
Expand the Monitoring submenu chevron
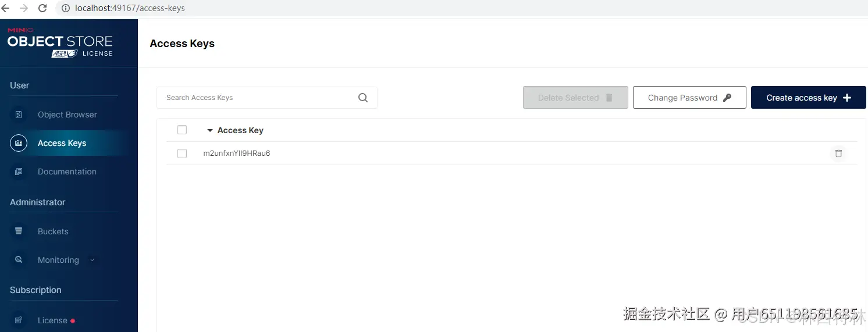(x=92, y=260)
